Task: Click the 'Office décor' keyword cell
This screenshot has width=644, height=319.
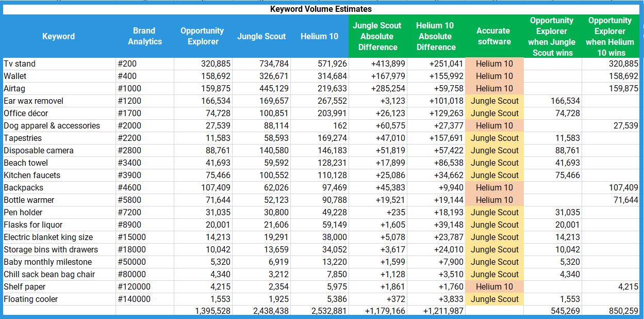Action: point(59,114)
